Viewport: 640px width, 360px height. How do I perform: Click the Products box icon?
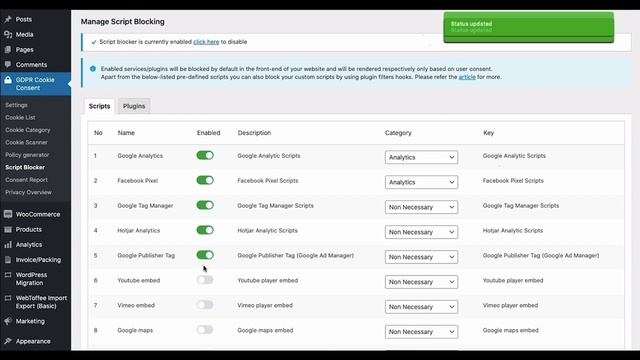(8, 229)
